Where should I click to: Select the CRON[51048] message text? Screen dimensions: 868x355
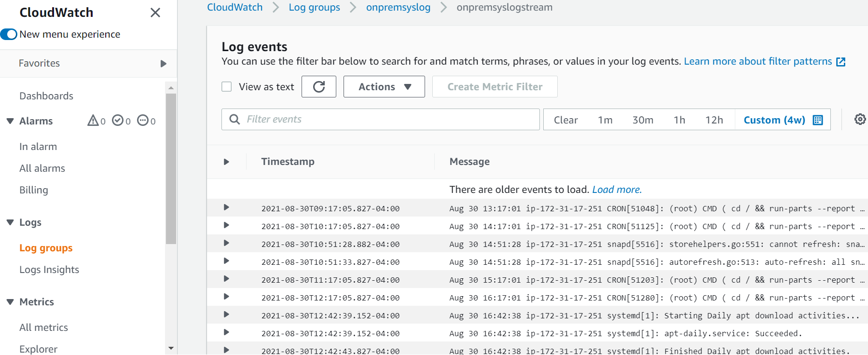click(x=657, y=208)
